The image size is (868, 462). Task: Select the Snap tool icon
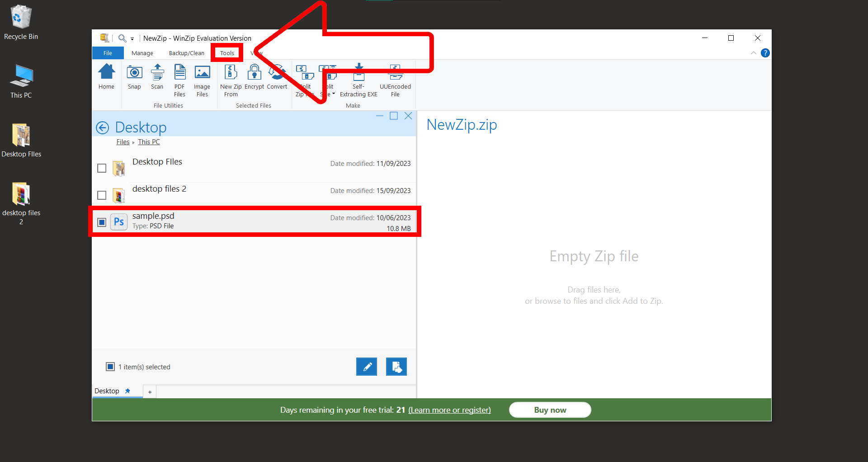point(134,78)
